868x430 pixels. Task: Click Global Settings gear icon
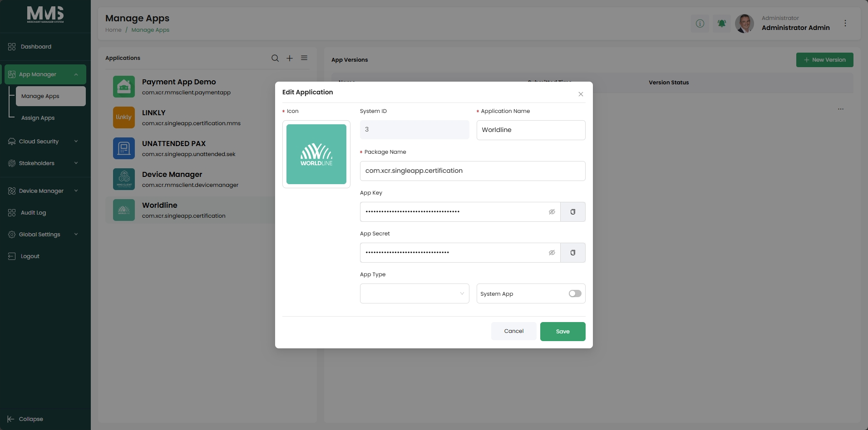(x=12, y=235)
